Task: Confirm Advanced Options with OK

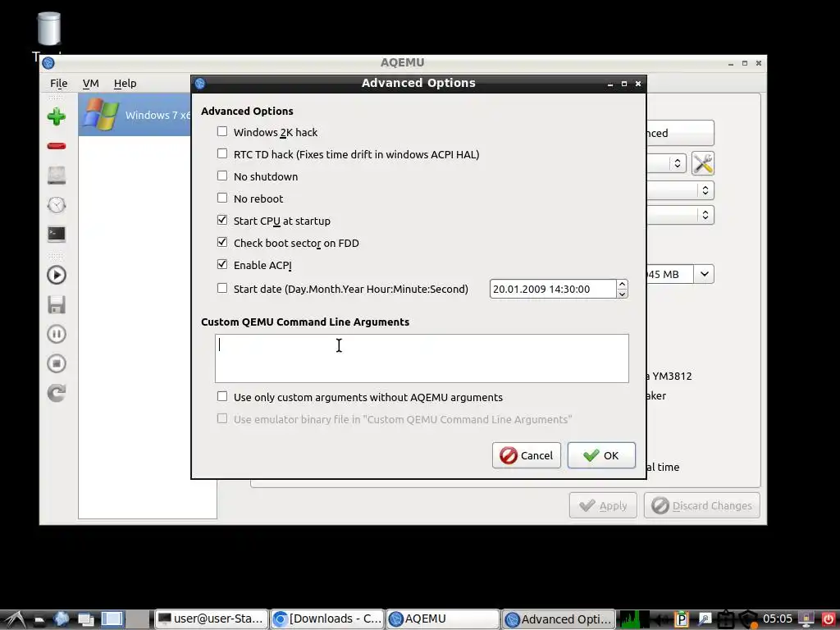Action: [x=601, y=455]
